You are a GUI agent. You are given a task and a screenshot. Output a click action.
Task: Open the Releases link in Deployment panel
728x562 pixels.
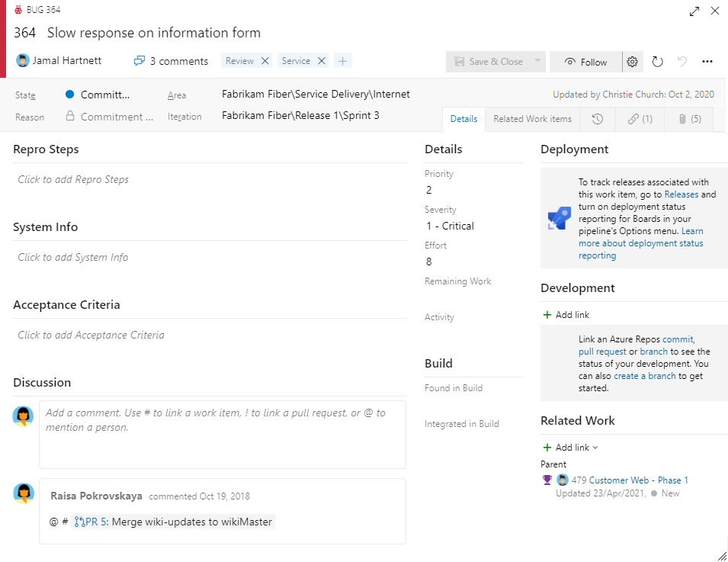click(x=682, y=194)
